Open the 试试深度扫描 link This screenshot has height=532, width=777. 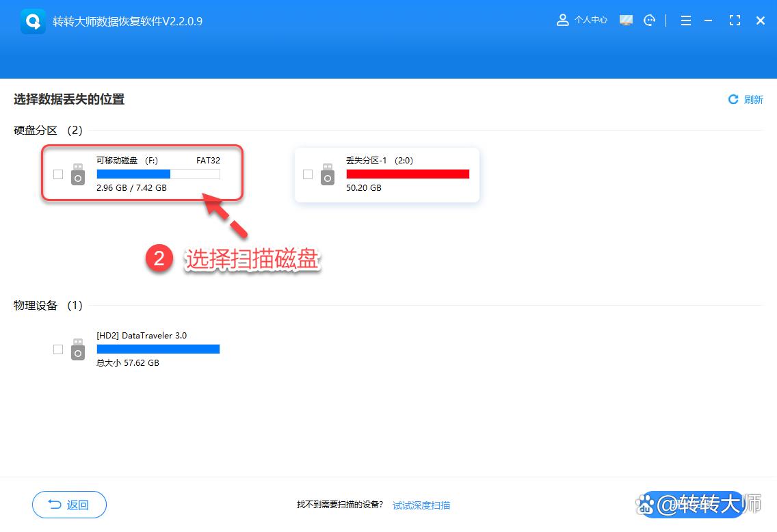pyautogui.click(x=421, y=505)
